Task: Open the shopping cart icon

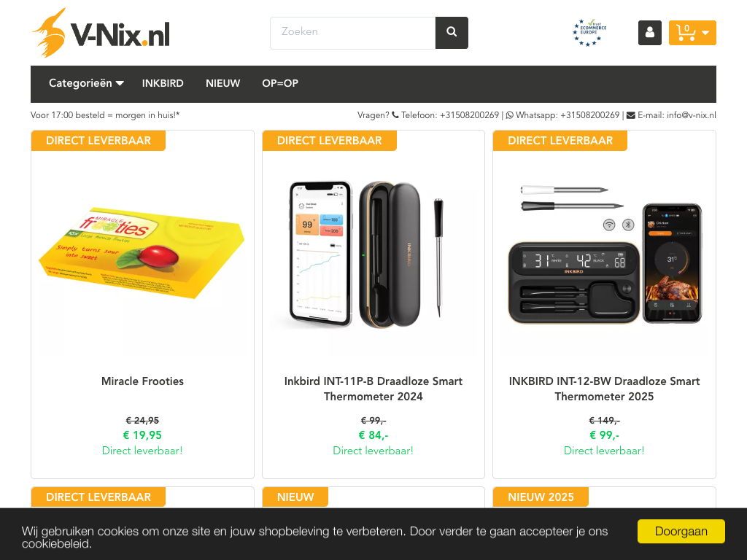Action: 686,33
